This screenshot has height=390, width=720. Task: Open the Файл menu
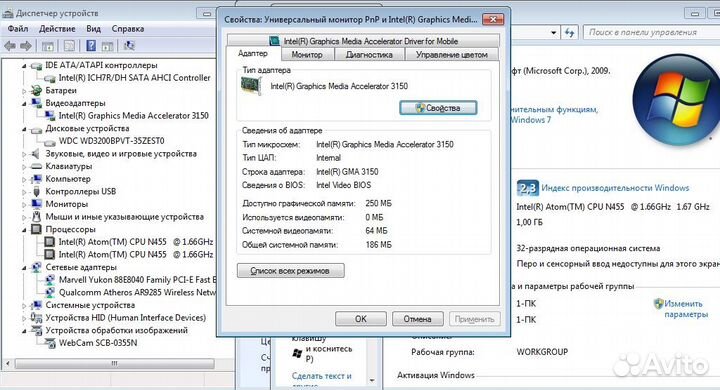pos(17,28)
